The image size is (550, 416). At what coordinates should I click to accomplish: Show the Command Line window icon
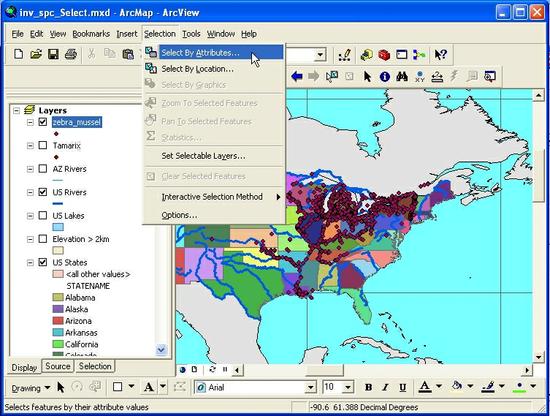click(x=402, y=55)
